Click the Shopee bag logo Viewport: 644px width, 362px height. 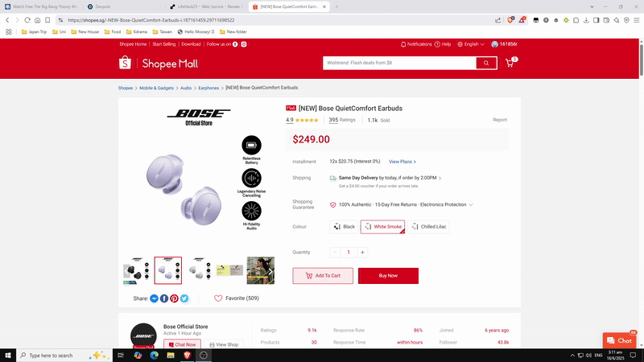click(x=125, y=63)
